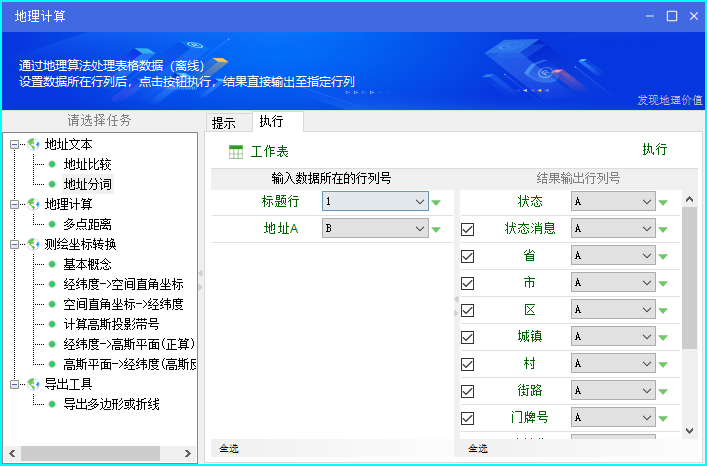Select the 执行 tab
Image resolution: width=707 pixels, height=466 pixels.
coord(277,121)
